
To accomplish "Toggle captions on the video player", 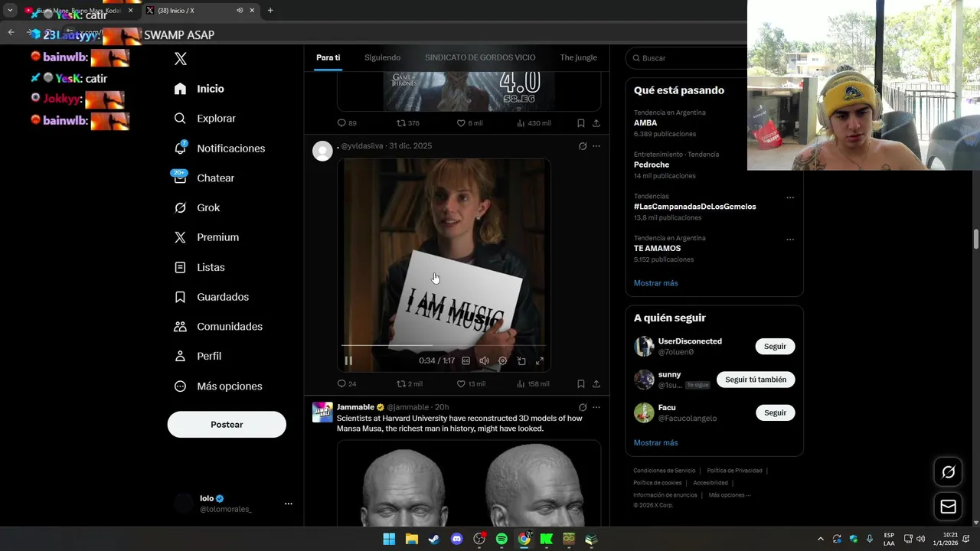I will click(x=465, y=360).
